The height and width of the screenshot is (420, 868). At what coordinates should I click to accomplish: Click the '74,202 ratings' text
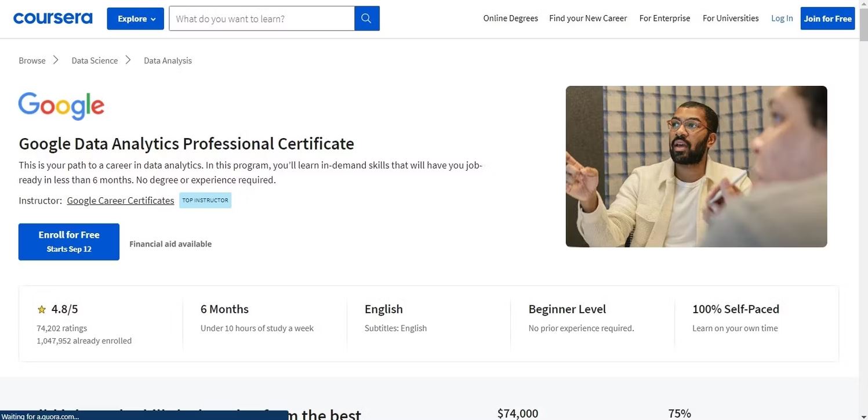62,328
